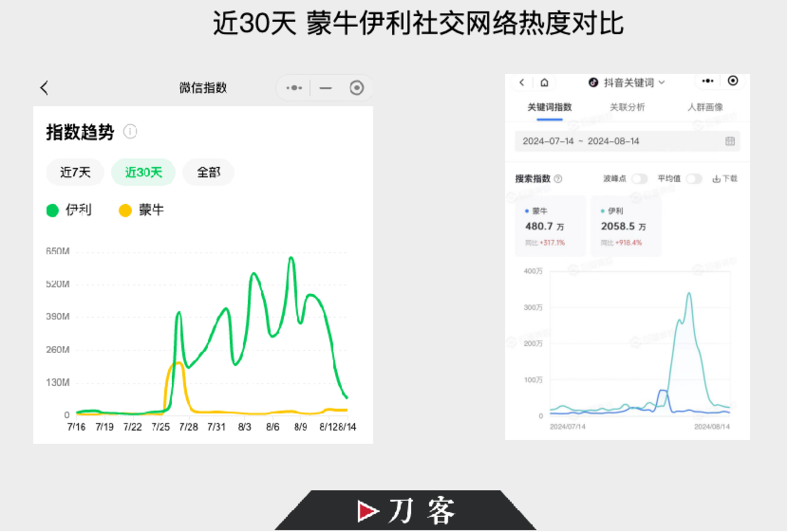The image size is (788, 532).
Task: Click the back arrow in the WeChat Index header
Action: coord(44,88)
